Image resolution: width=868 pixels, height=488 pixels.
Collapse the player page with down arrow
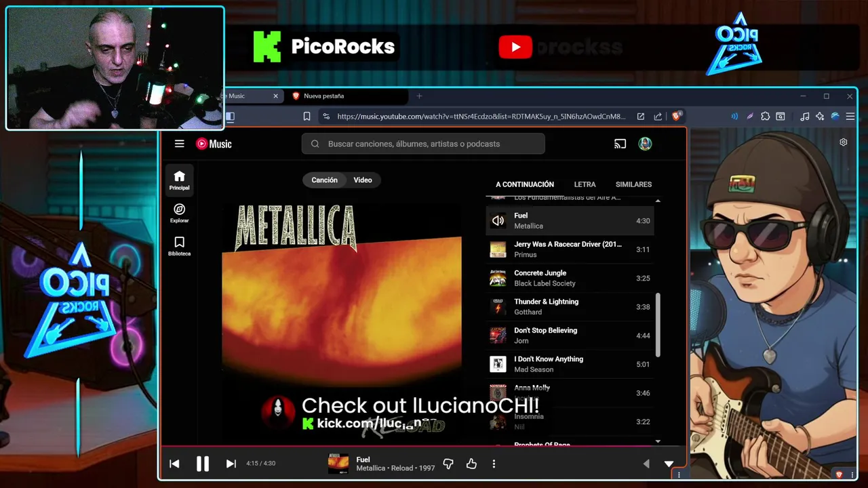(669, 464)
